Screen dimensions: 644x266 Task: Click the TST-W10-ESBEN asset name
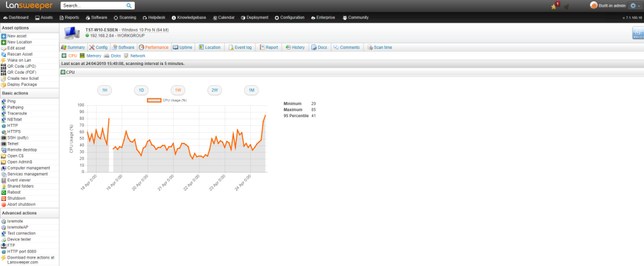click(101, 30)
